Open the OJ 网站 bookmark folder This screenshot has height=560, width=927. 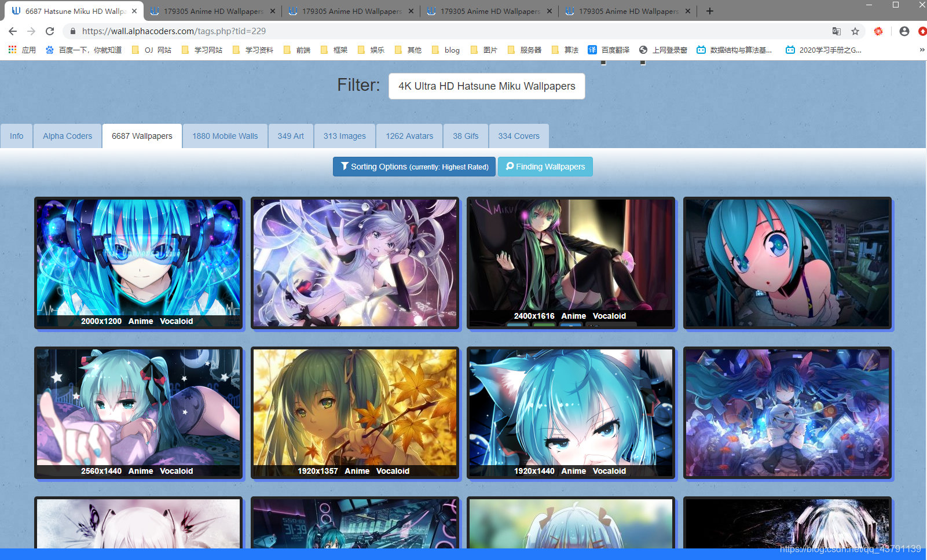click(152, 50)
